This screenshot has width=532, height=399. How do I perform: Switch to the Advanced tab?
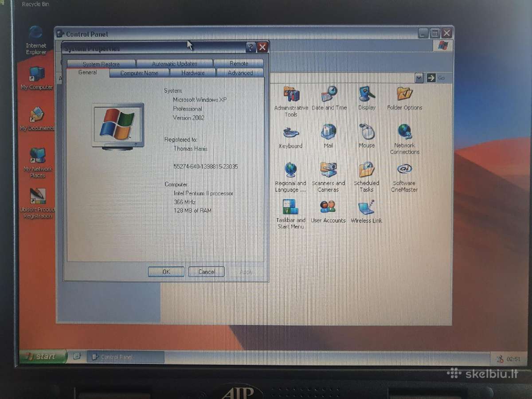240,73
